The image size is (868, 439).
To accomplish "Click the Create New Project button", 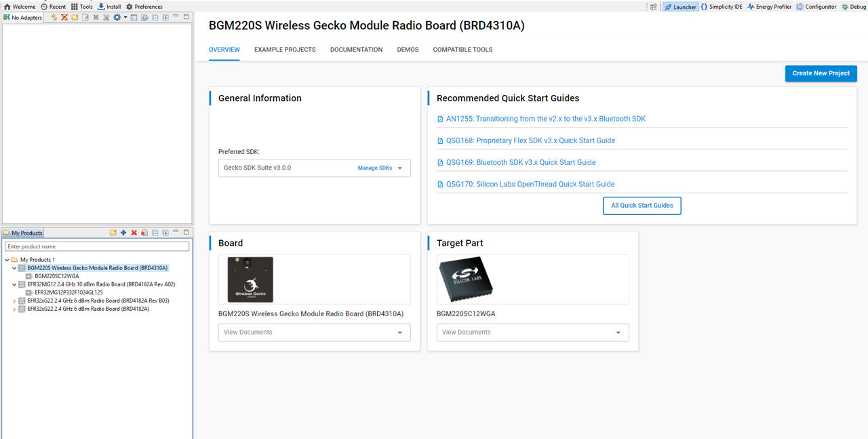I will pyautogui.click(x=821, y=73).
